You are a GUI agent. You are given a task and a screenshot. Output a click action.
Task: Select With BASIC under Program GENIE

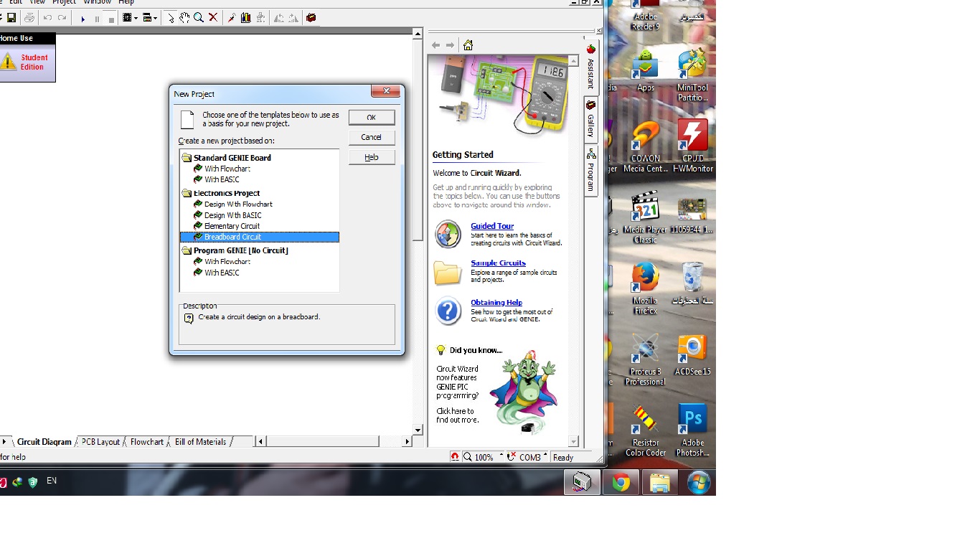217,273
